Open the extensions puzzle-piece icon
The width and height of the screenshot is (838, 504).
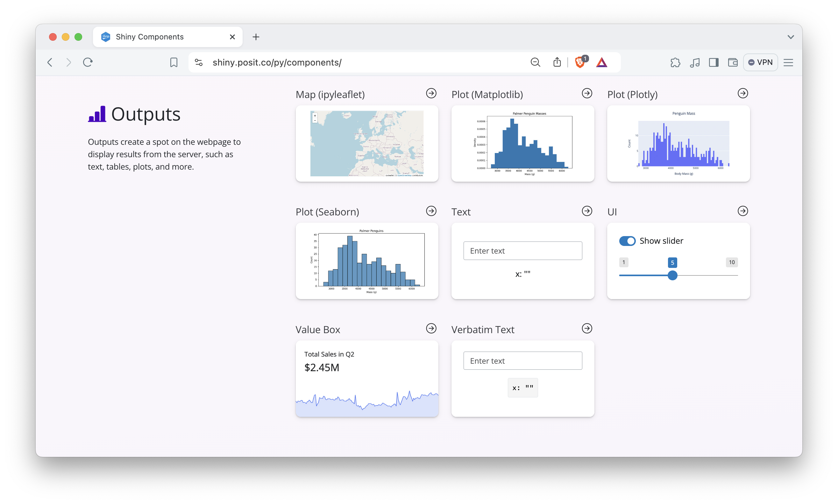point(675,62)
